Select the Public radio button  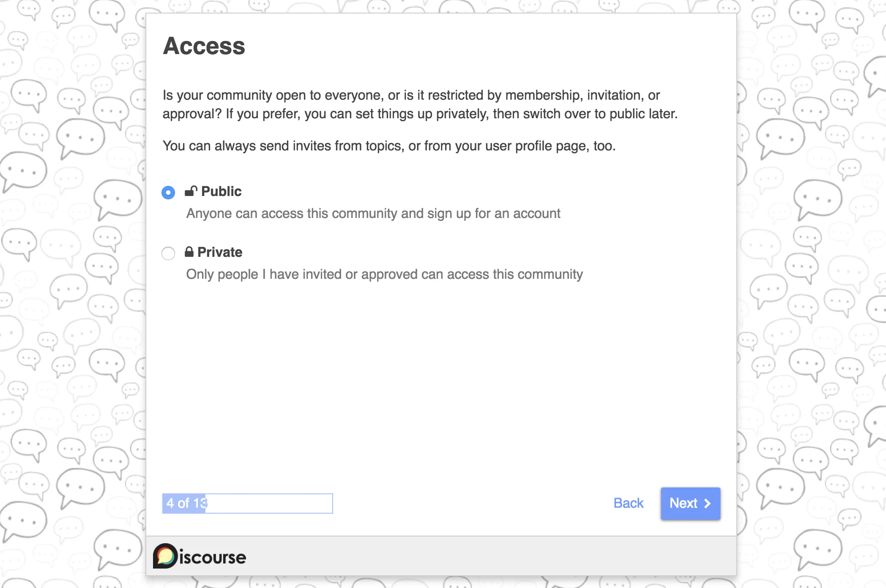point(168,192)
